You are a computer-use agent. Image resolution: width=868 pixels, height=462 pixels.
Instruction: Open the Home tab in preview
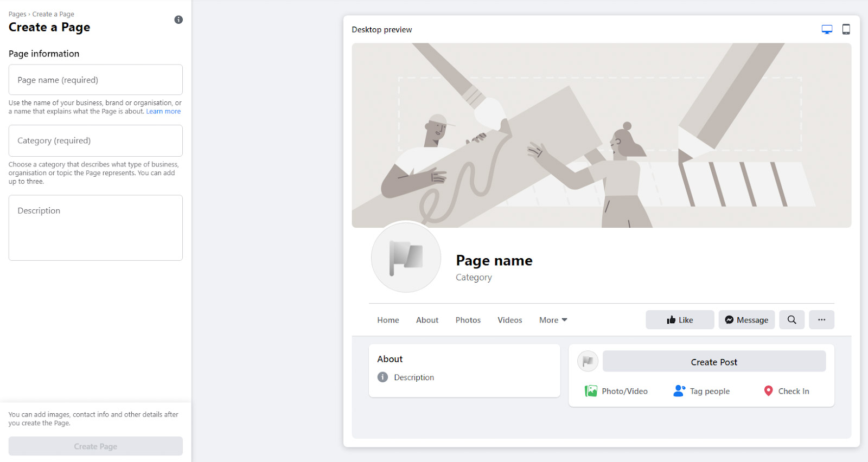[388, 320]
